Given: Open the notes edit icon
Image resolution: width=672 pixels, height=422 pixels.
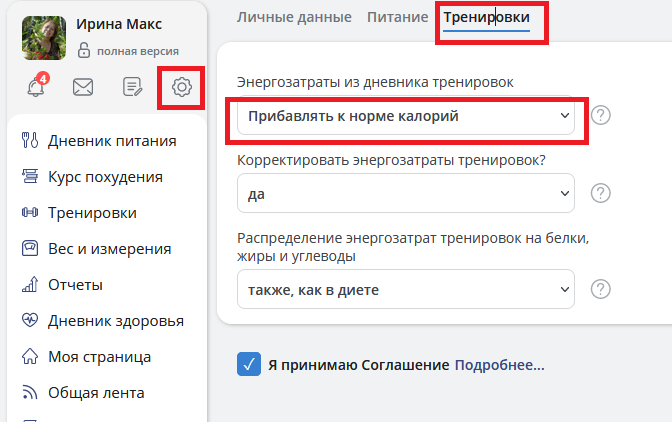Looking at the screenshot, I should pyautogui.click(x=132, y=88).
